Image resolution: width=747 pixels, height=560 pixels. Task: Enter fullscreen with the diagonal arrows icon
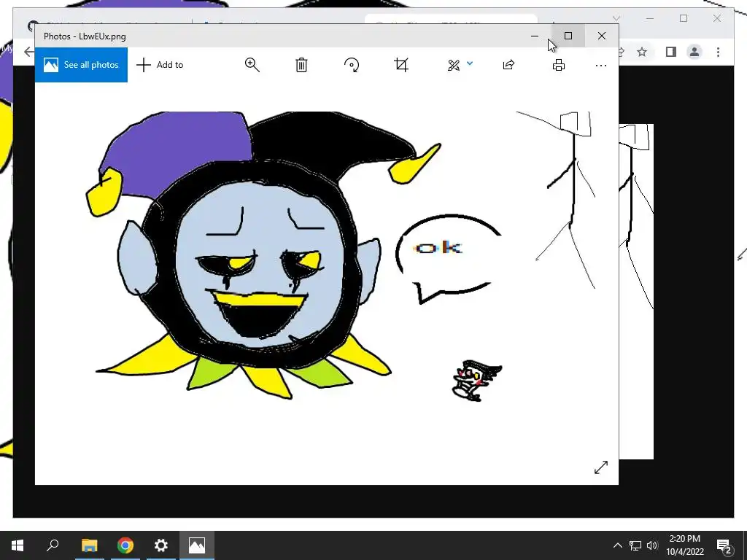click(601, 467)
